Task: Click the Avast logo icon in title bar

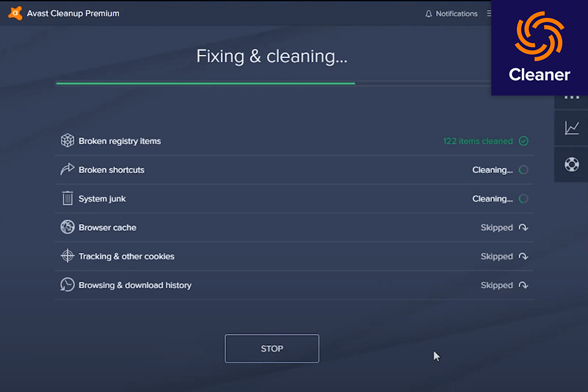Action: coord(15,13)
